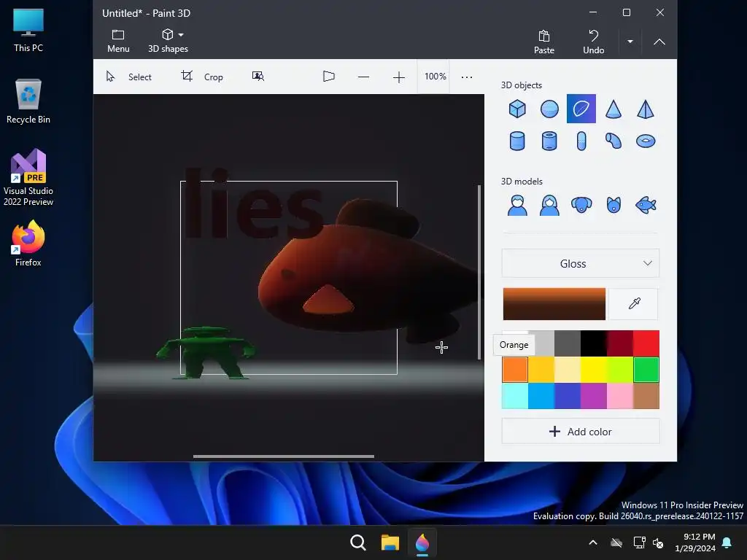Toggle 3D view icon
This screenshot has width=747, height=560.
[x=329, y=76]
